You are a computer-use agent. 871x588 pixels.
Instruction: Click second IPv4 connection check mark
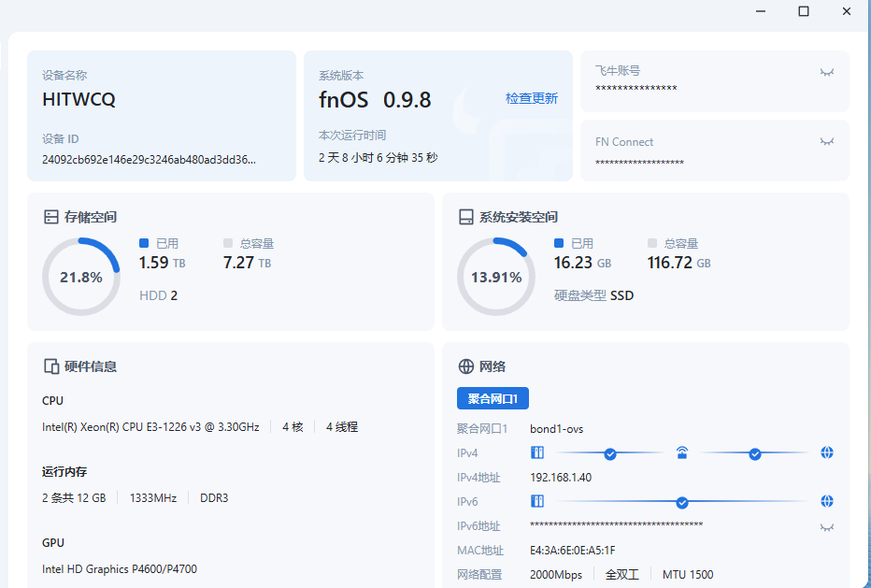(754, 454)
